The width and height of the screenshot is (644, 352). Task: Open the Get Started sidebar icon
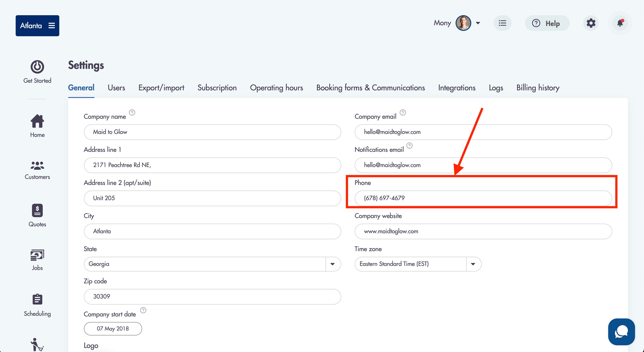tap(37, 67)
